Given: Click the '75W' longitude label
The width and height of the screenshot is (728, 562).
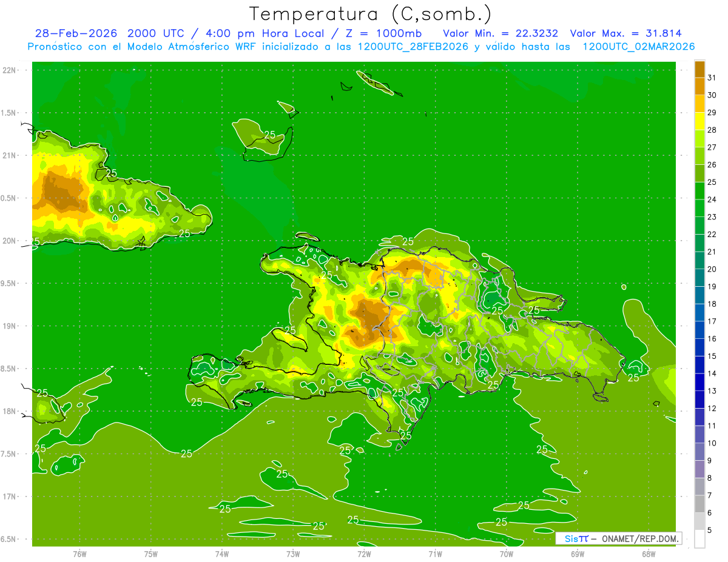Looking at the screenshot, I should coord(150,554).
